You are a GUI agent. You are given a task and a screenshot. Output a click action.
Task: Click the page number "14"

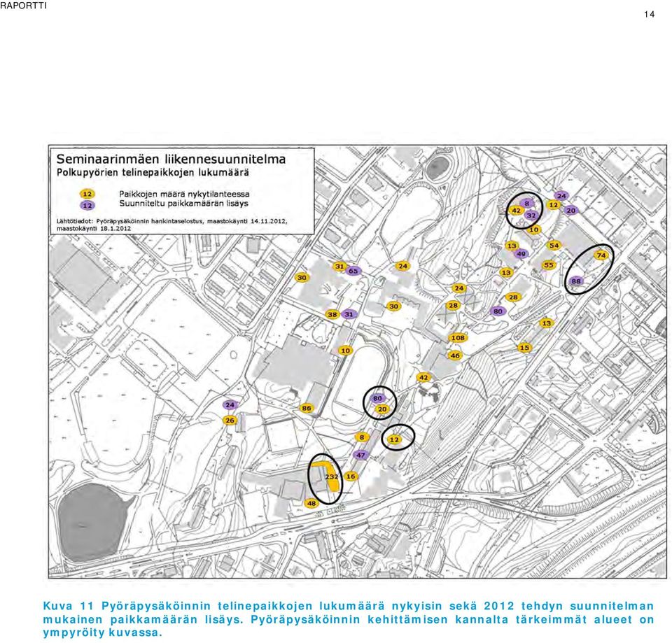tap(649, 15)
